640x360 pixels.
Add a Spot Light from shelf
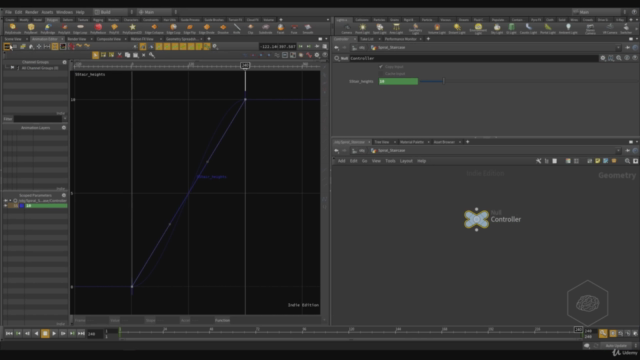pos(380,29)
